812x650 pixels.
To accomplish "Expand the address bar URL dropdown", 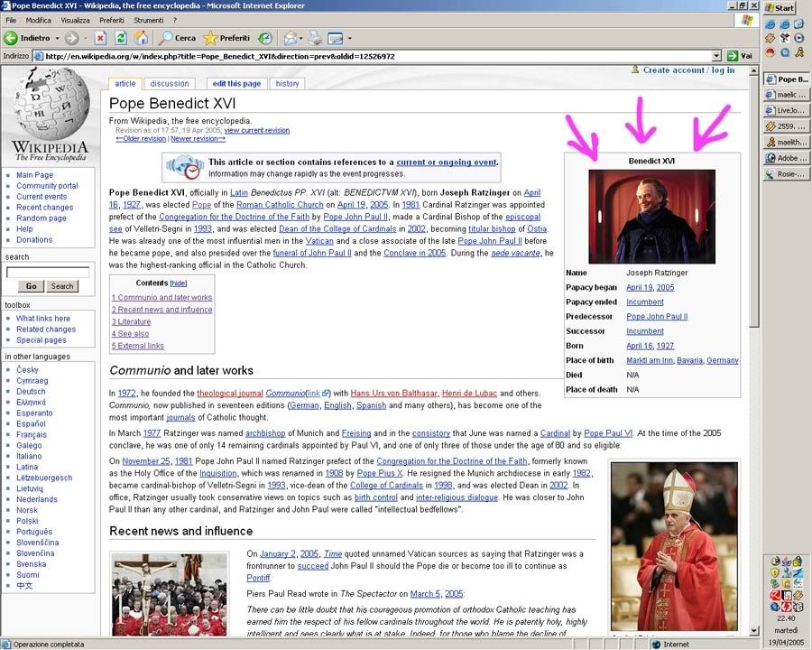I will pyautogui.click(x=716, y=56).
